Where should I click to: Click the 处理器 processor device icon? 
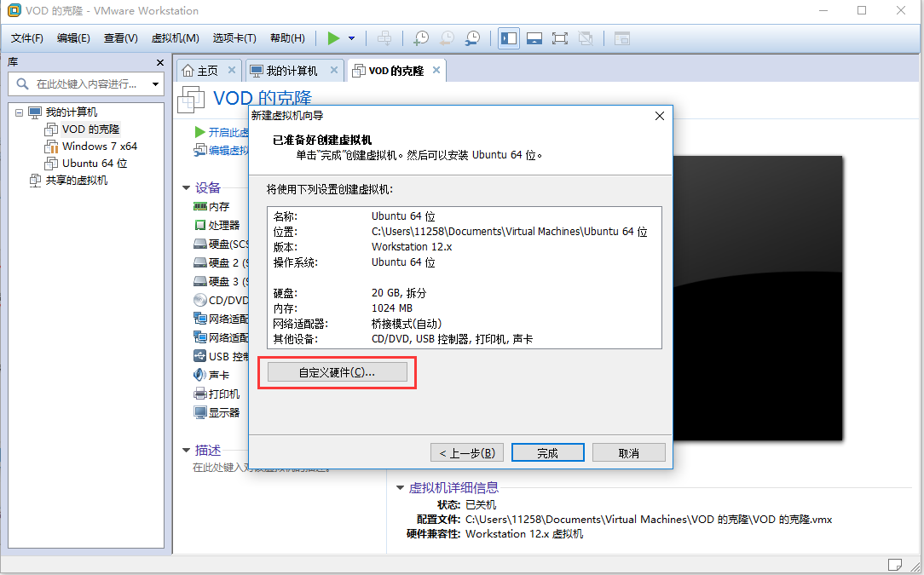[x=200, y=226]
